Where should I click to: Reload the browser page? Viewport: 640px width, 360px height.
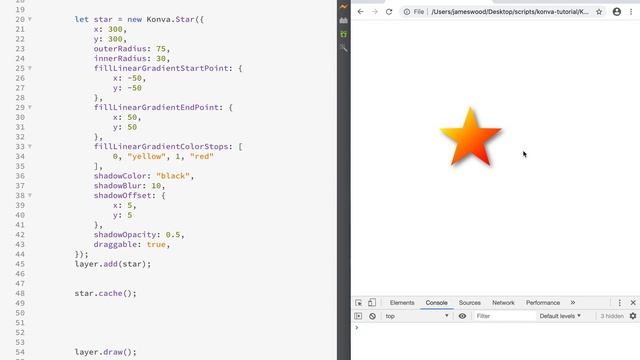[x=389, y=12]
